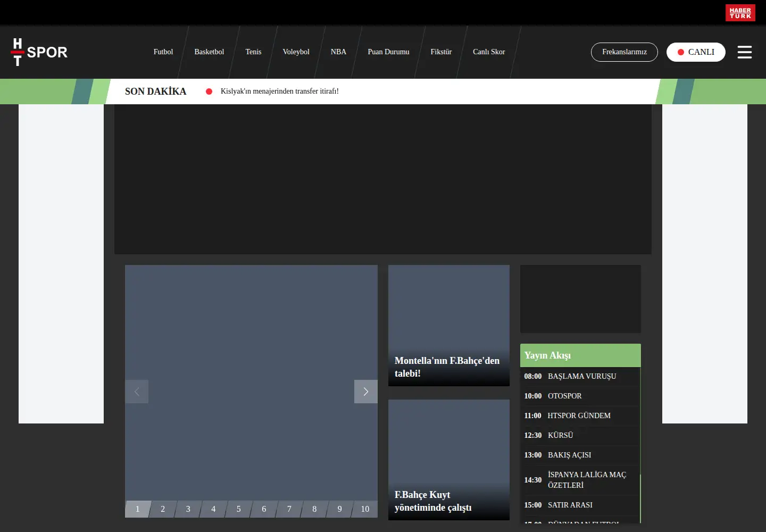Open the Fikstür page
Image resolution: width=766 pixels, height=532 pixels.
point(441,52)
